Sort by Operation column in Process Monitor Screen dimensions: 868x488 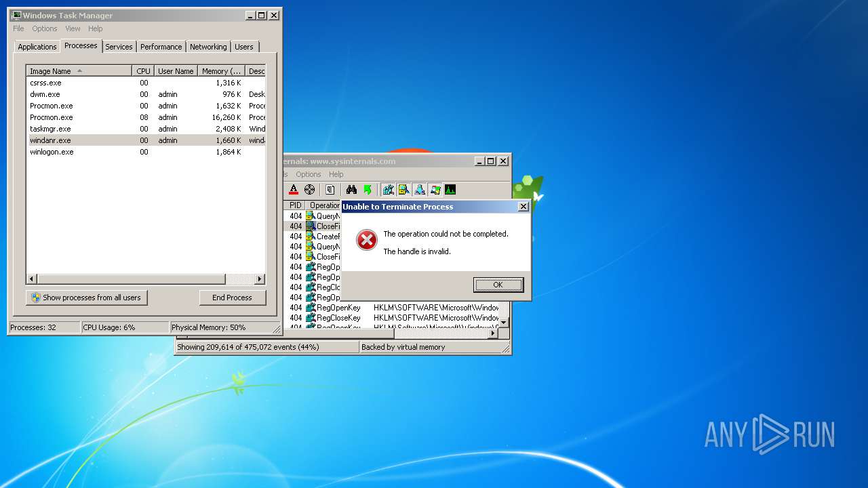click(323, 205)
